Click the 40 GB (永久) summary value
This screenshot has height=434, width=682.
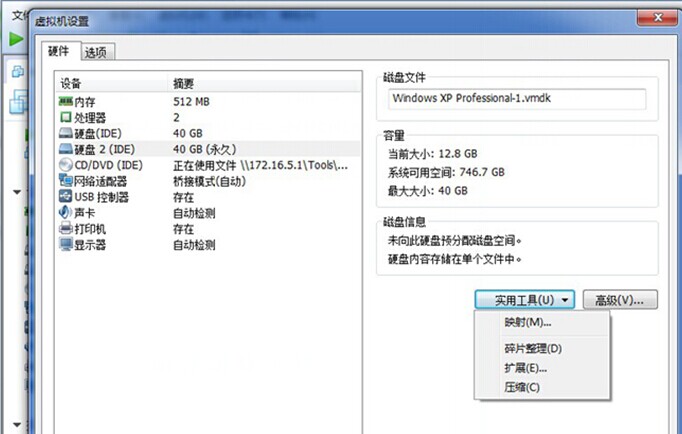[204, 150]
